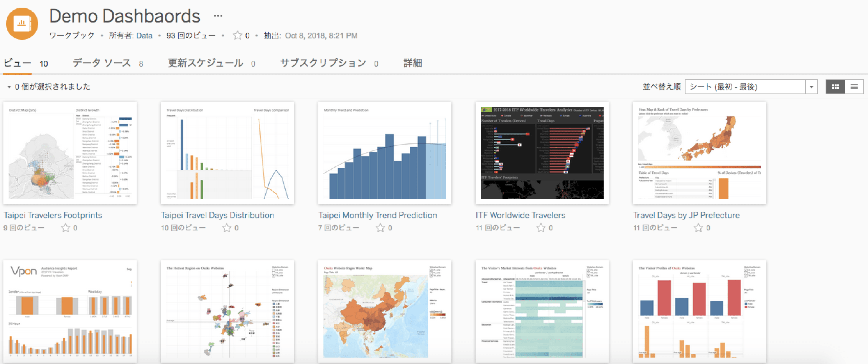Open the ellipsis menu beside Demo Dashbaords

point(218,16)
